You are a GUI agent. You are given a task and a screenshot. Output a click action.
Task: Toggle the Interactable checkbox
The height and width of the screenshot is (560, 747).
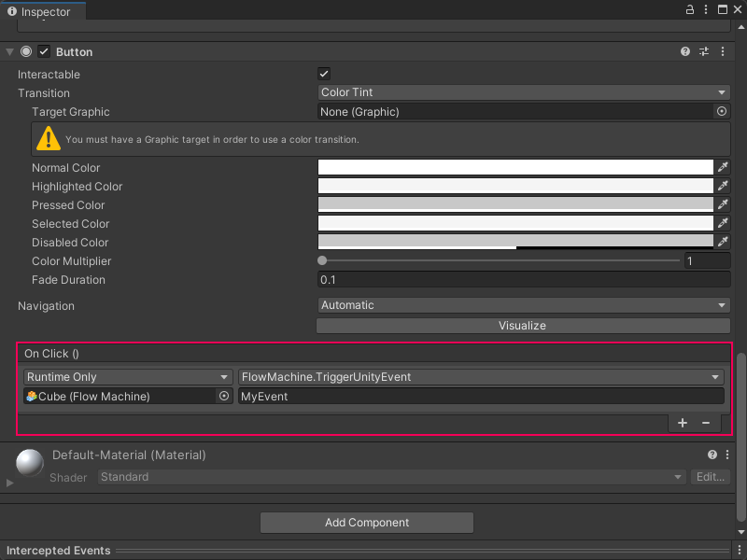[324, 74]
